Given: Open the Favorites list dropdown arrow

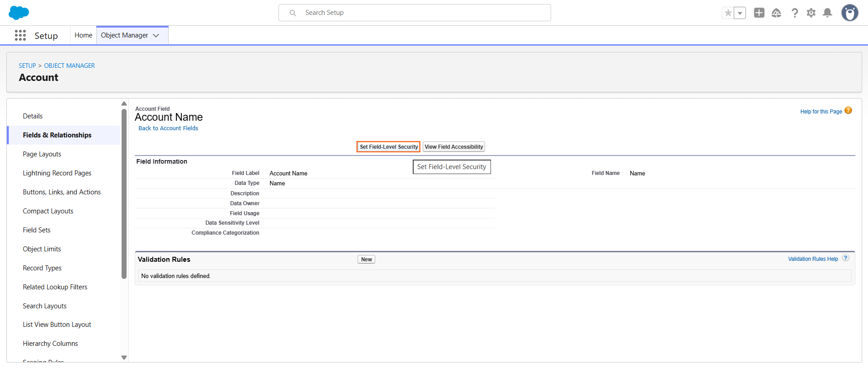Looking at the screenshot, I should pos(740,13).
